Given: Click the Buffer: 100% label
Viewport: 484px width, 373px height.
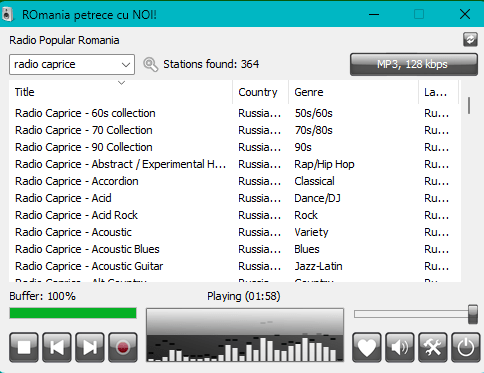Looking at the screenshot, I should pyautogui.click(x=42, y=296).
